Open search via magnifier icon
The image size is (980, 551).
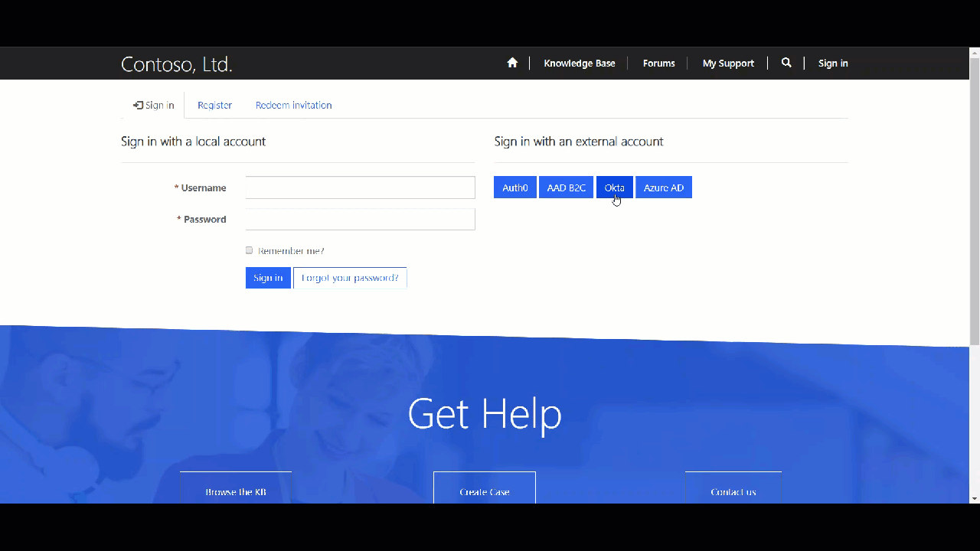pos(786,63)
